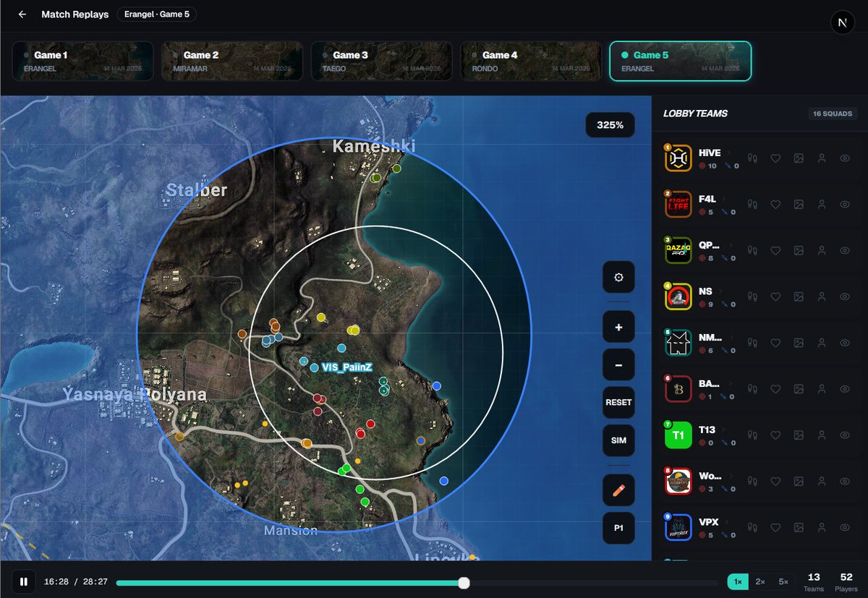
Task: Click the Erangel · Game 5 badge
Action: pyautogui.click(x=157, y=14)
